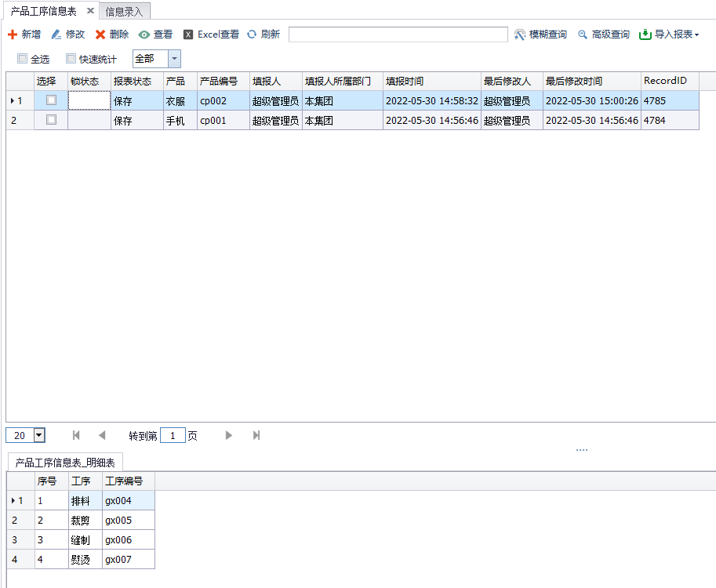Viewport: 716px width, 588px height.
Task: Click the 查看 (view) eye icon
Action: (x=144, y=34)
